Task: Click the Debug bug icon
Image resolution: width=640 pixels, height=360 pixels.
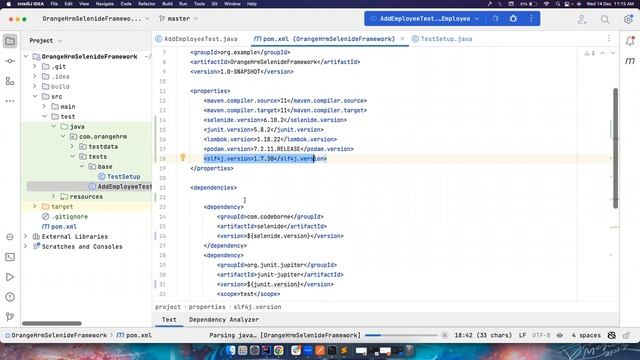Action: click(513, 19)
